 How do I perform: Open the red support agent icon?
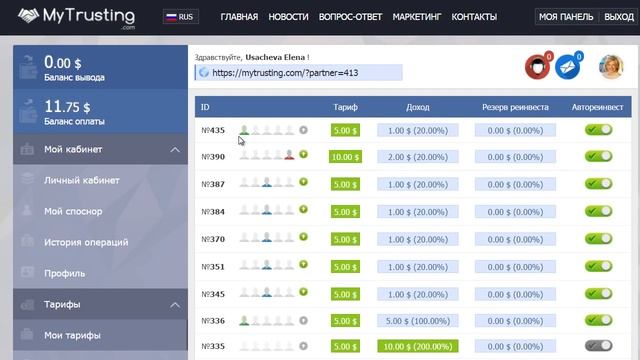click(537, 67)
